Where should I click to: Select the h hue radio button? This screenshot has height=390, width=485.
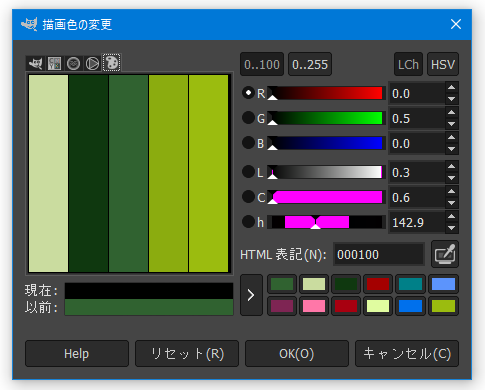(x=248, y=222)
